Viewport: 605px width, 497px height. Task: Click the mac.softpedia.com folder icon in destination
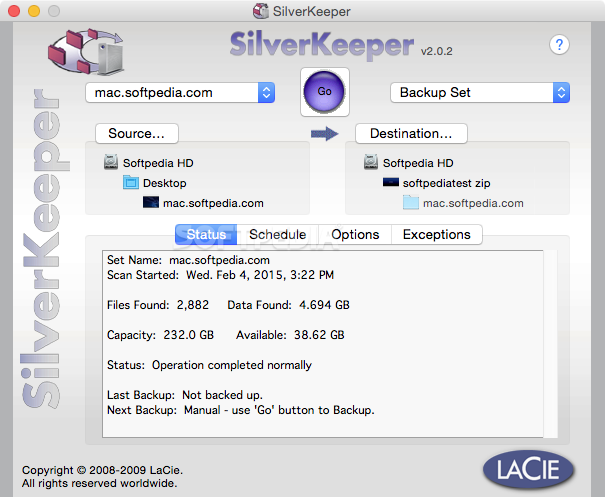[x=411, y=203]
